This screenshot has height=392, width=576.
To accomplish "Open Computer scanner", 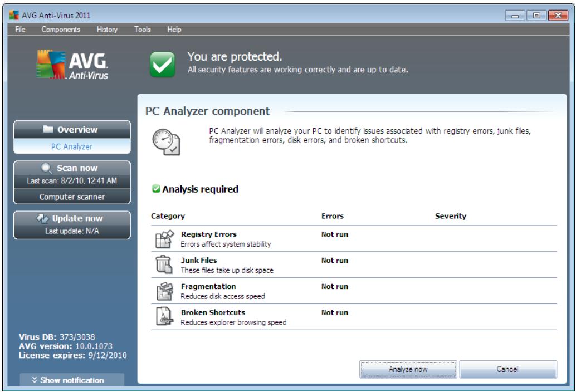I will pyautogui.click(x=72, y=197).
